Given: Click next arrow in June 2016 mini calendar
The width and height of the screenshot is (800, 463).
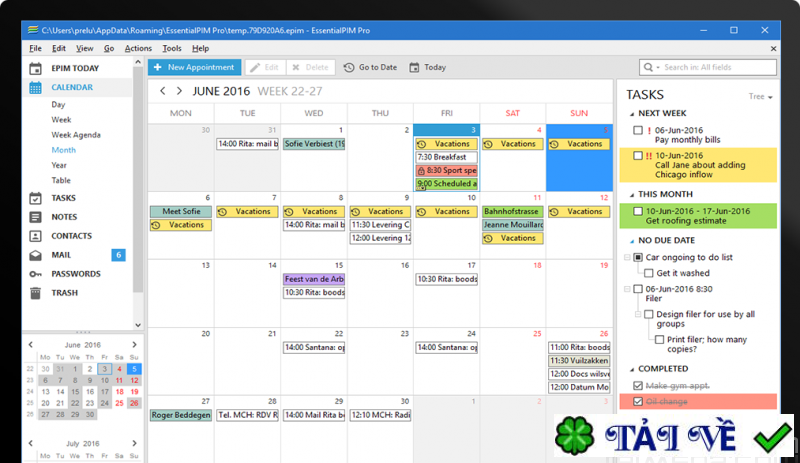Looking at the screenshot, I should point(135,345).
